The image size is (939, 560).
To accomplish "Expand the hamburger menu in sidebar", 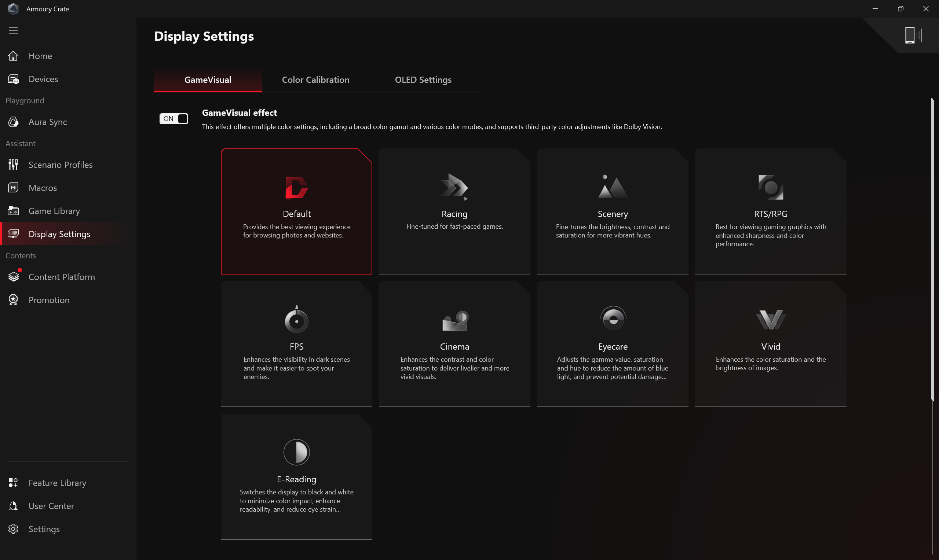I will pyautogui.click(x=13, y=30).
